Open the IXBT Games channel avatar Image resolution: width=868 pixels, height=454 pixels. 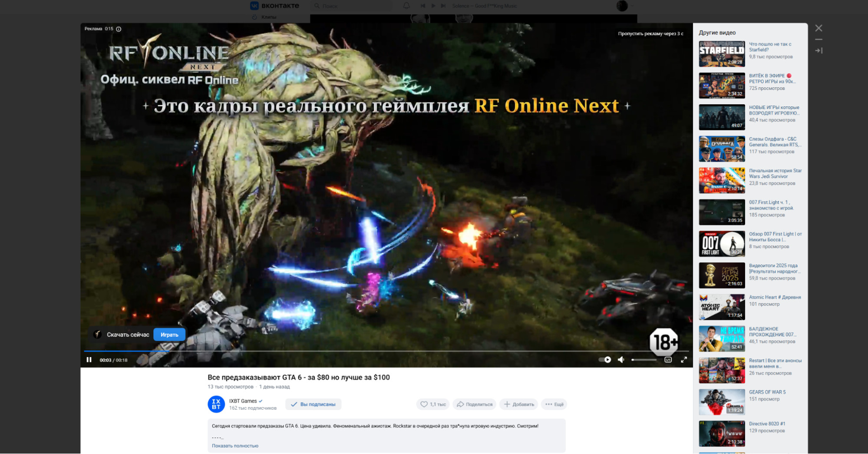coord(216,404)
